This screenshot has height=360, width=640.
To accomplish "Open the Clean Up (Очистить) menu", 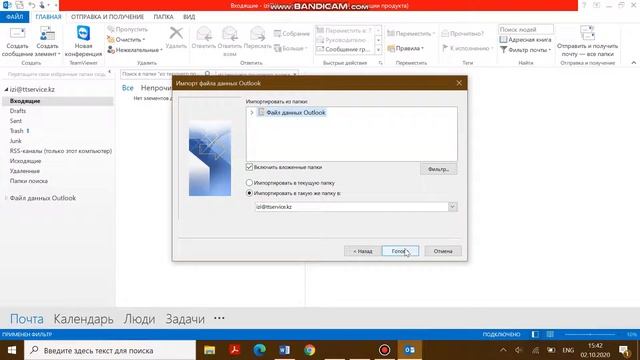I will (127, 40).
